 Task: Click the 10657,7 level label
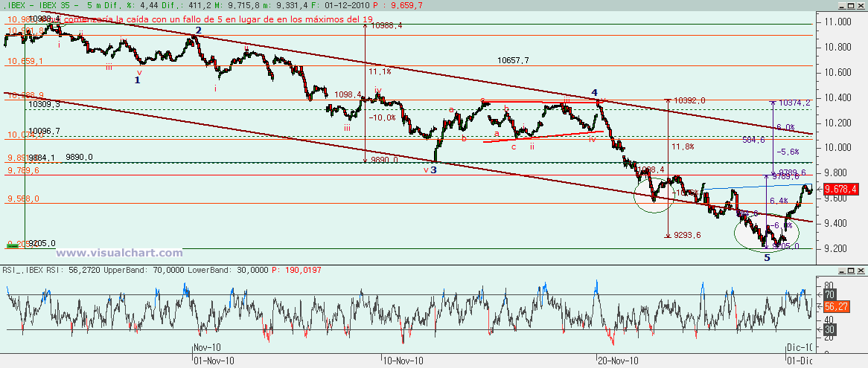[x=513, y=60]
